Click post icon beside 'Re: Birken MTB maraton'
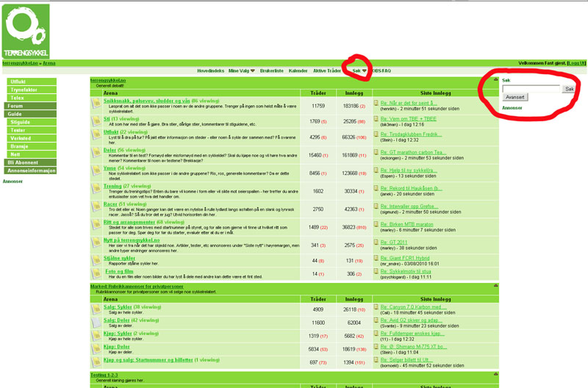 click(375, 225)
